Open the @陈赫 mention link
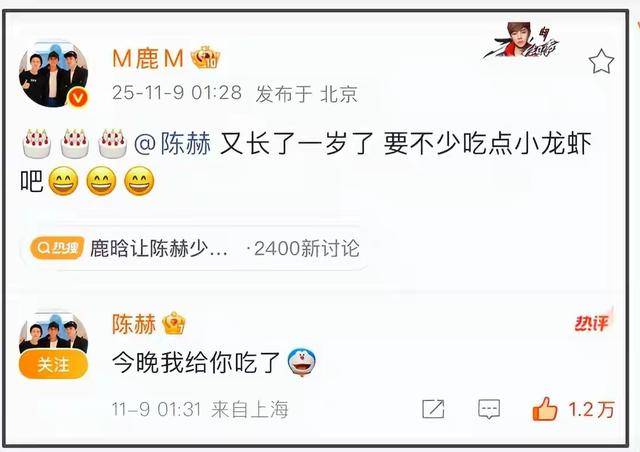The width and height of the screenshot is (640, 452). tap(172, 144)
